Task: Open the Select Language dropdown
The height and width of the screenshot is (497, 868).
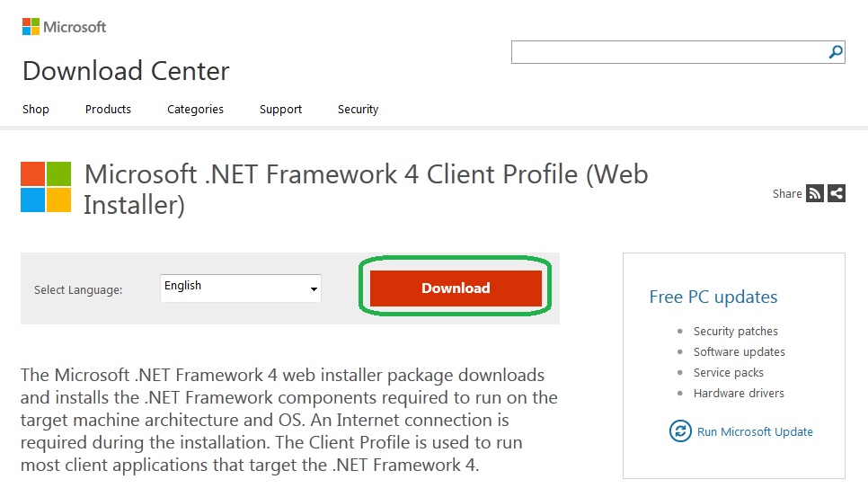Action: (240, 288)
